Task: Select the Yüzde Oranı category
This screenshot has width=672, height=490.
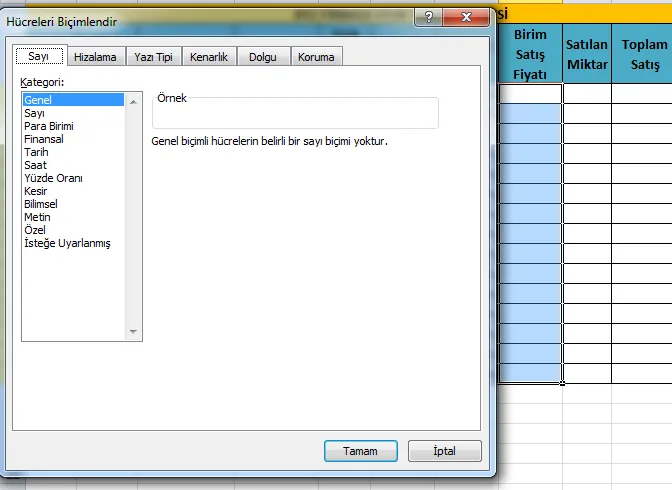Action: coord(53,178)
